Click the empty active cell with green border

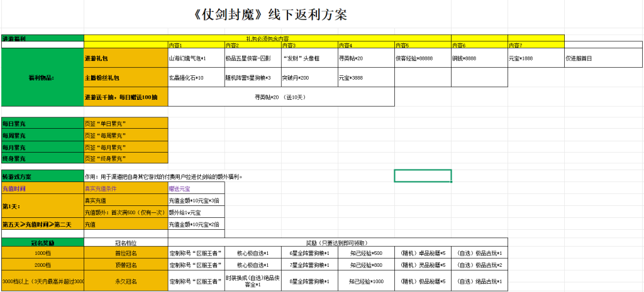pyautogui.click(x=423, y=176)
